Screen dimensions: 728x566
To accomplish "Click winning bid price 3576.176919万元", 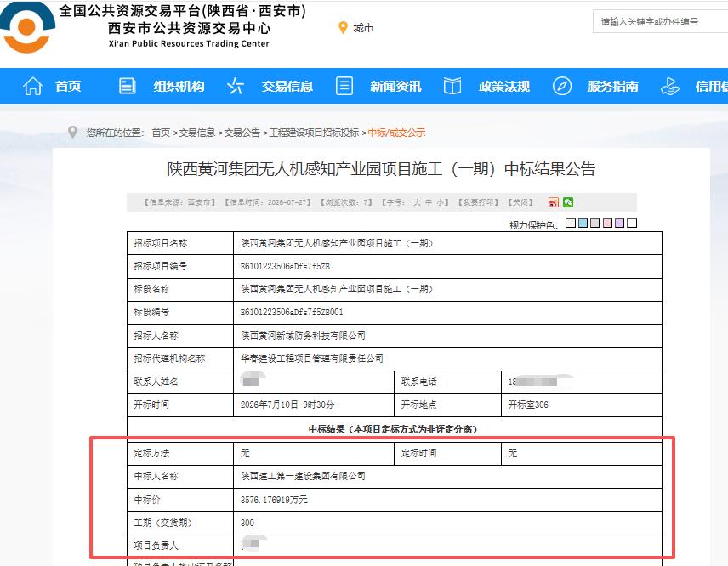I will (x=274, y=500).
